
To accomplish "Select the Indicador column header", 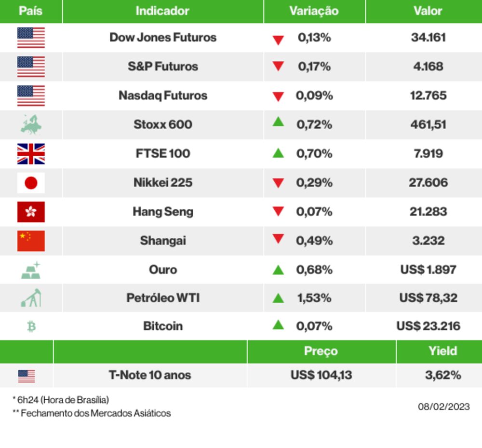I will click(x=162, y=11).
